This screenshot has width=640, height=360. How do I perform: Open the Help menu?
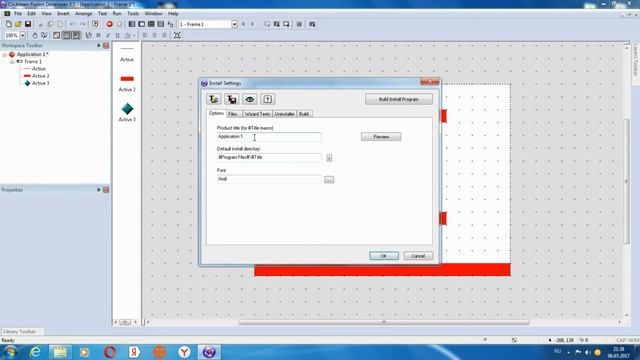pos(173,13)
